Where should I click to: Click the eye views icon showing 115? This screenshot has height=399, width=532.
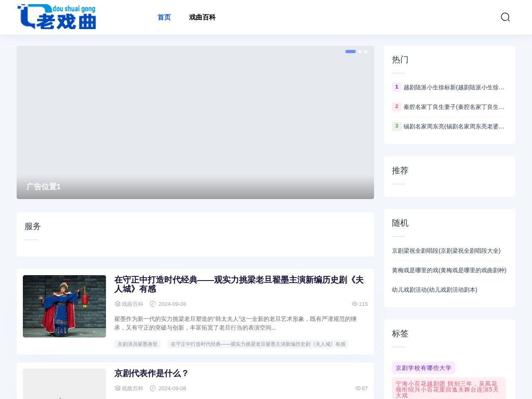355,304
